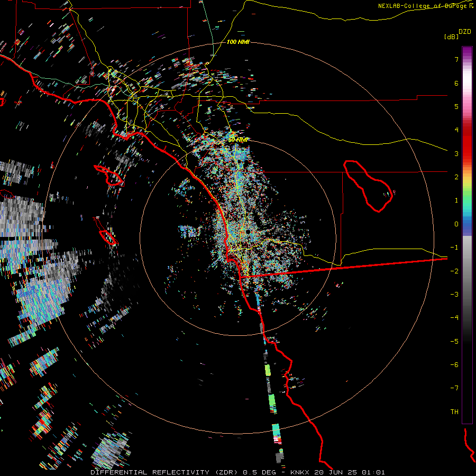Click the -6 value on the dB scale
The width and height of the screenshot is (476, 476).
coord(454,365)
